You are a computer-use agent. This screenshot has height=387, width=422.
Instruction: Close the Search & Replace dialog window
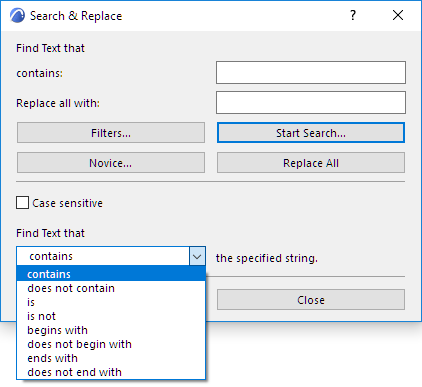(398, 15)
